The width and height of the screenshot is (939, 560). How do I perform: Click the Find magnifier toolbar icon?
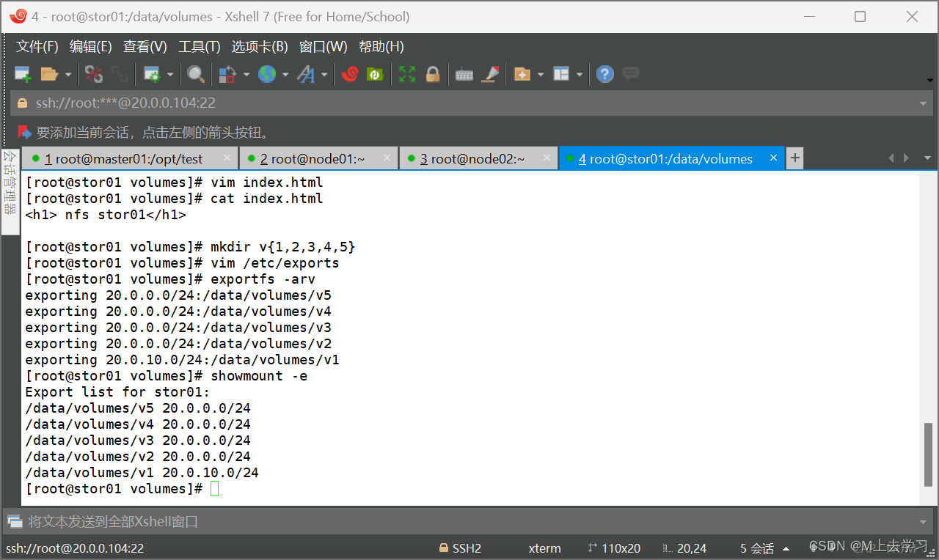click(195, 74)
